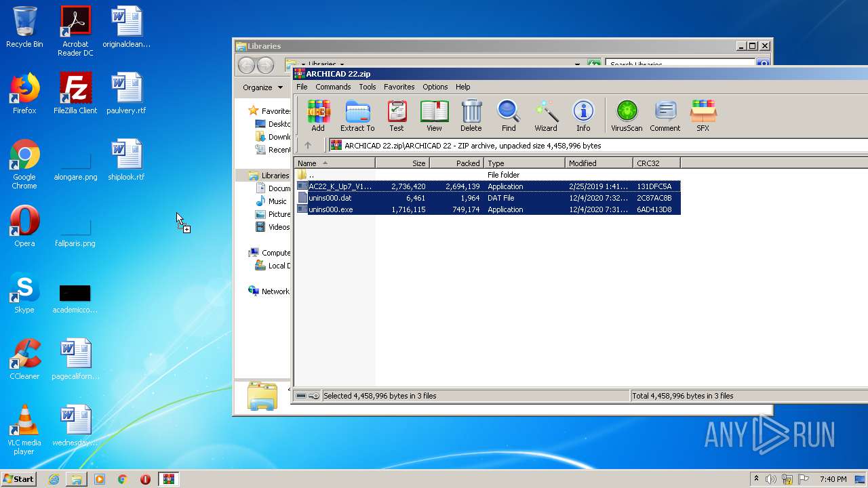Show hidden system tray icons
This screenshot has height=488, width=868.
pyautogui.click(x=756, y=479)
